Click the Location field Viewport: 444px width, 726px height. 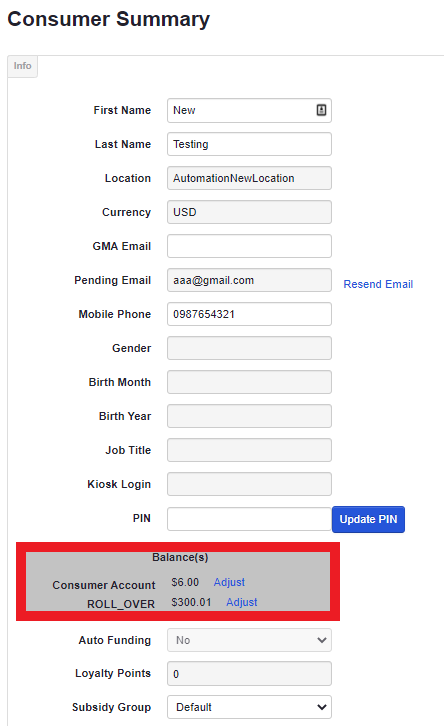(250, 178)
